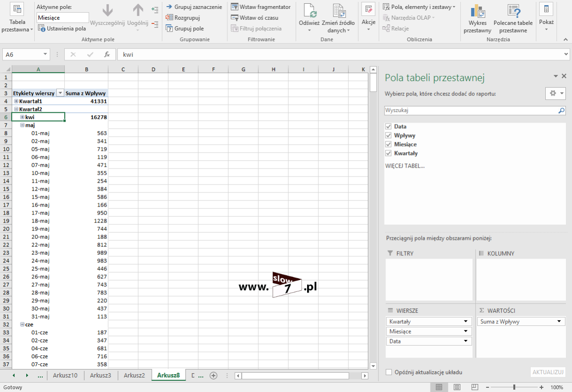Open Suma z Wpływy value dropdown
The width and height of the screenshot is (572, 392).
tap(559, 322)
